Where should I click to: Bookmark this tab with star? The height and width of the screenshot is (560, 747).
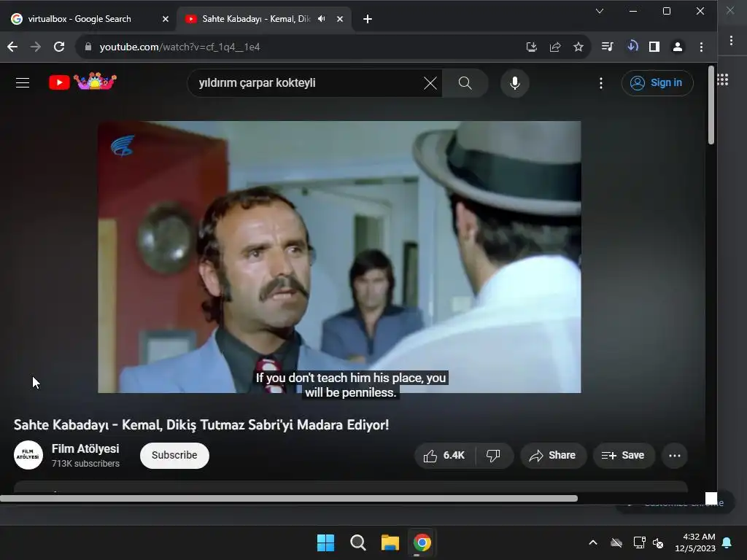pos(578,47)
